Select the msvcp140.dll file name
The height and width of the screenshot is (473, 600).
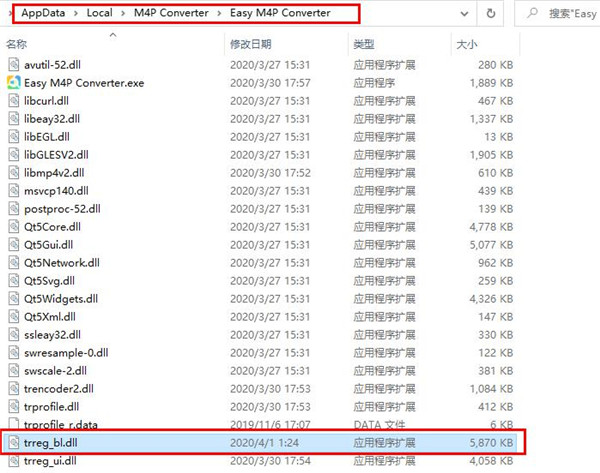click(56, 191)
